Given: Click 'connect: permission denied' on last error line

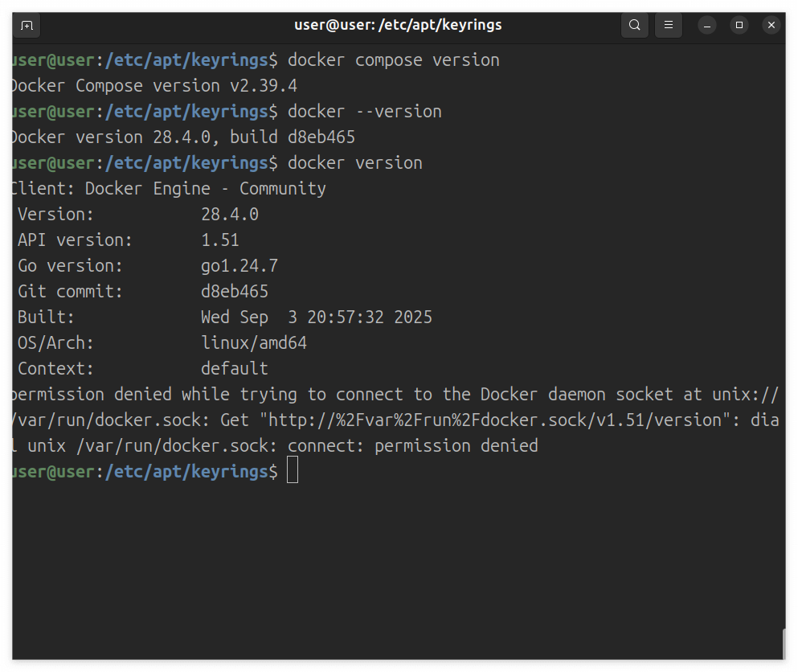Looking at the screenshot, I should [413, 446].
